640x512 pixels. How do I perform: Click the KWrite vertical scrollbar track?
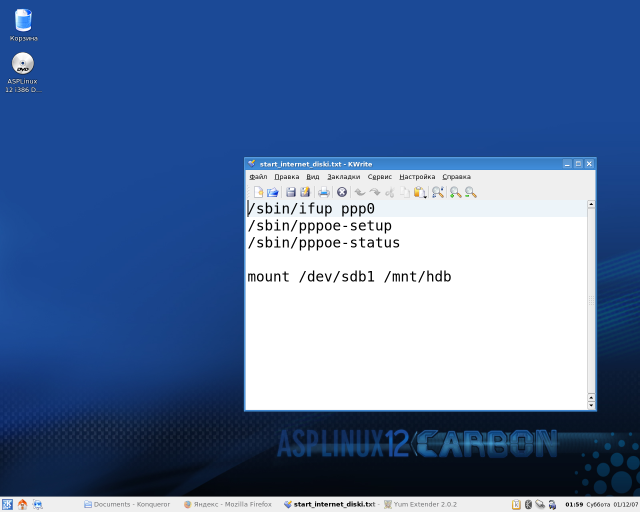tap(591, 301)
